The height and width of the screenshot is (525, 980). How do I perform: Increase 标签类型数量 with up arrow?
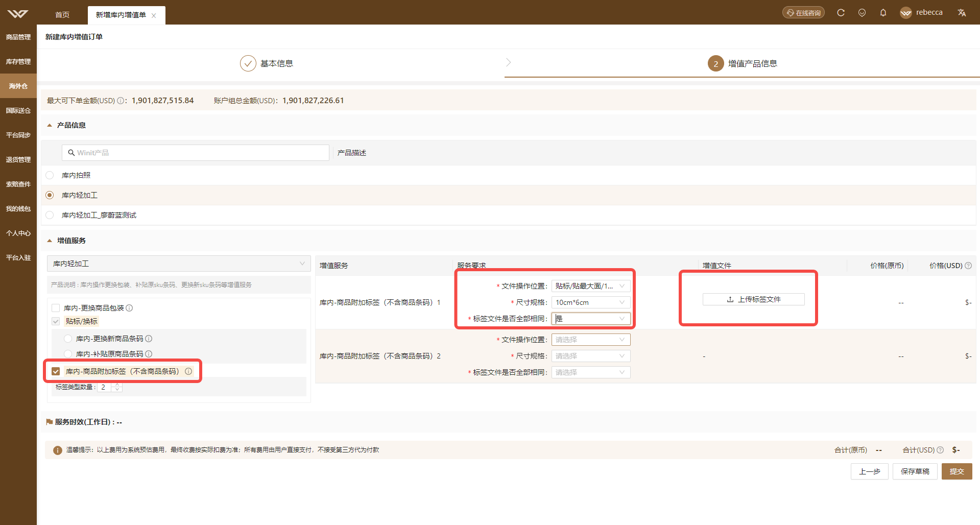pyautogui.click(x=117, y=384)
